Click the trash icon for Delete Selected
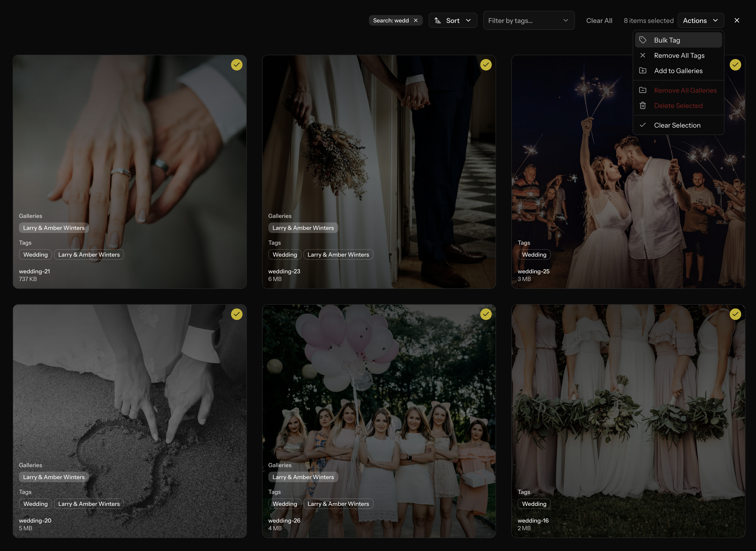This screenshot has width=756, height=551. click(643, 106)
